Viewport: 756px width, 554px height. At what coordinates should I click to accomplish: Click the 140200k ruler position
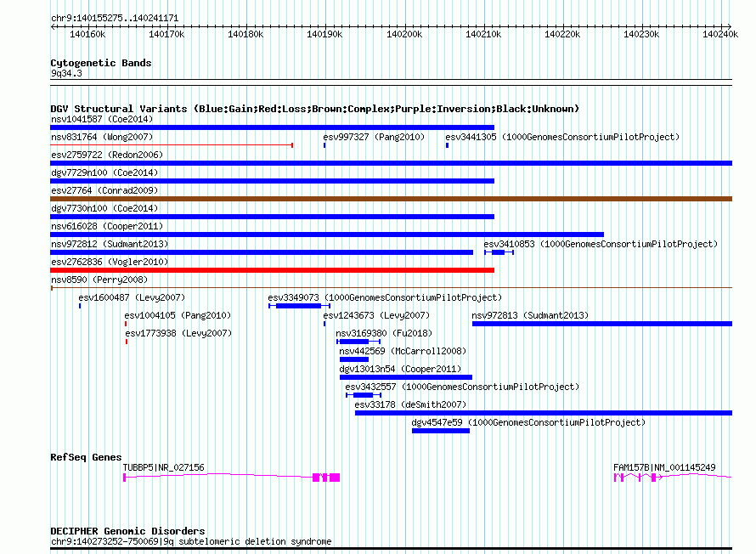point(404,34)
